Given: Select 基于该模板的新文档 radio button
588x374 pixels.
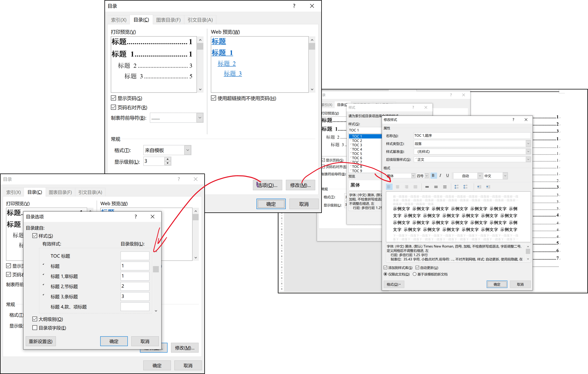Looking at the screenshot, I should tap(415, 274).
